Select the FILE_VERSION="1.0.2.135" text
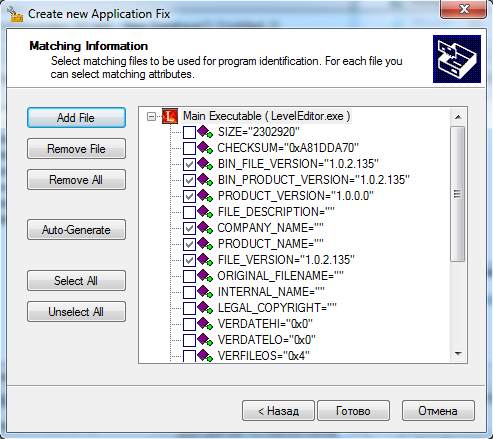This screenshot has width=493, height=439. click(x=286, y=260)
